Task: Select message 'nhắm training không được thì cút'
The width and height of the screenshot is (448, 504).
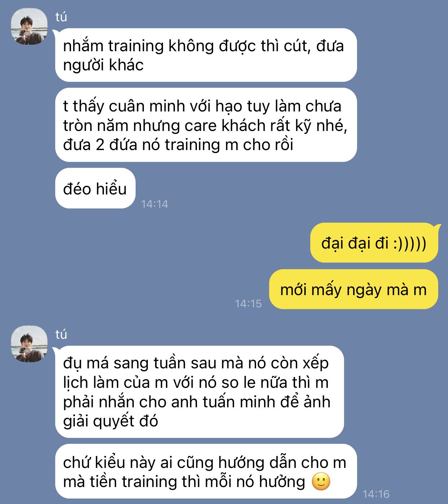Action: click(206, 55)
